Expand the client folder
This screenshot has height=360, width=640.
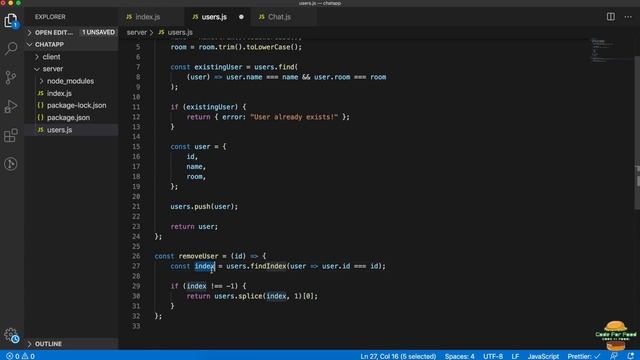pos(51,57)
